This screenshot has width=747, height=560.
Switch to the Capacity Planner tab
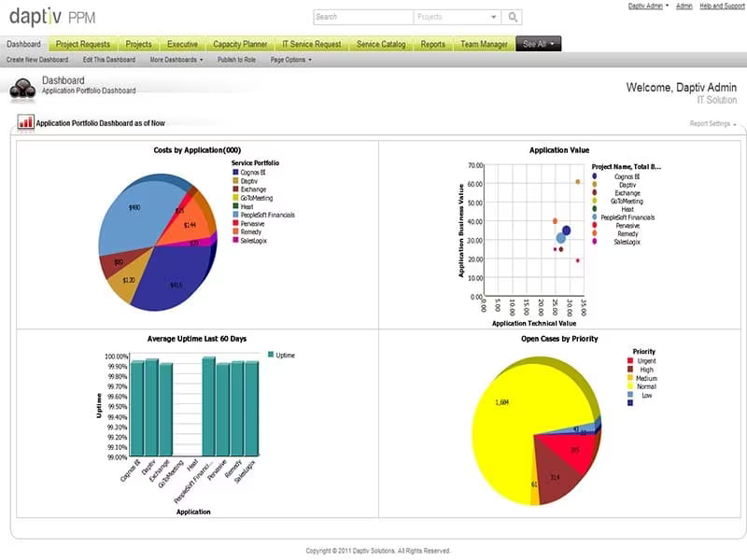tap(240, 44)
